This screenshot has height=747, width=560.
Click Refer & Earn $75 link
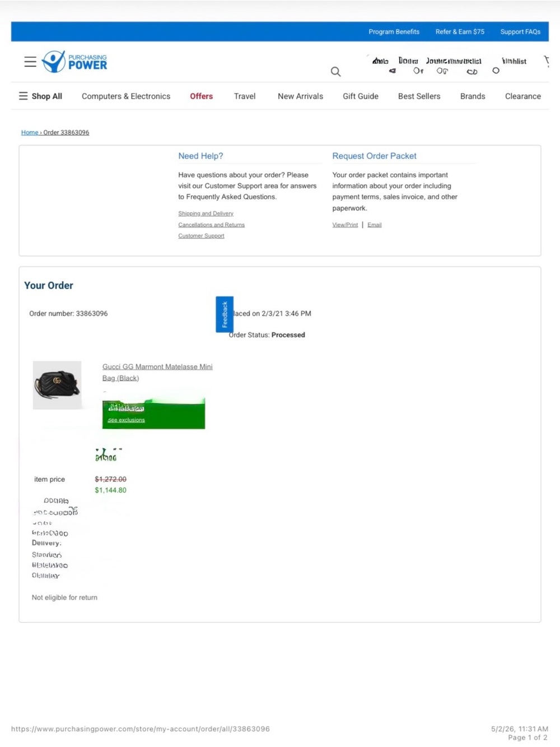pyautogui.click(x=460, y=31)
